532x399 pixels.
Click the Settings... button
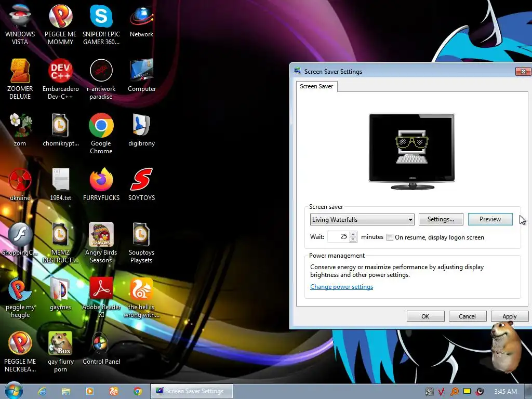[441, 219]
